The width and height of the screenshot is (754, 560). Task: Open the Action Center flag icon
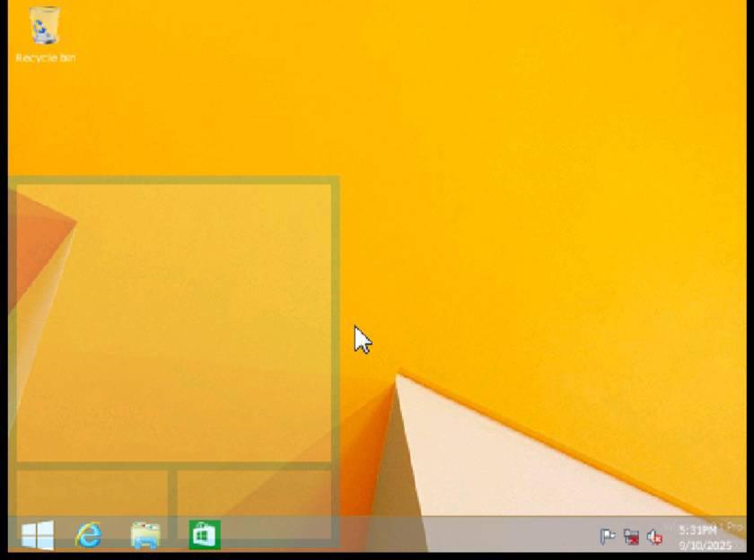(x=608, y=537)
